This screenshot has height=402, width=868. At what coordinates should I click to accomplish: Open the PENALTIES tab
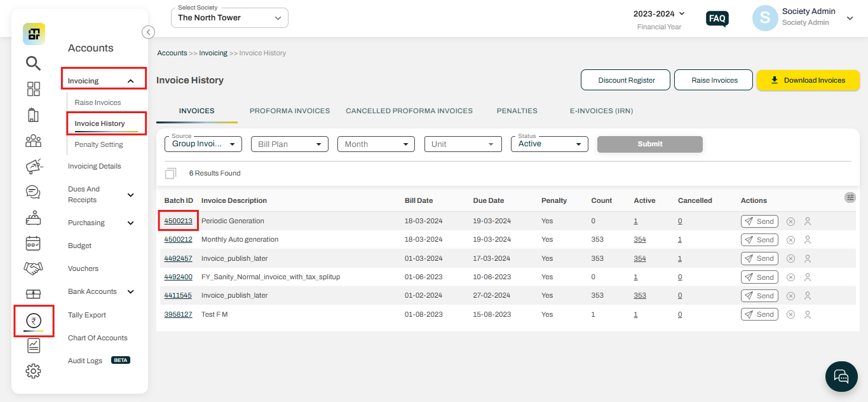pyautogui.click(x=517, y=110)
